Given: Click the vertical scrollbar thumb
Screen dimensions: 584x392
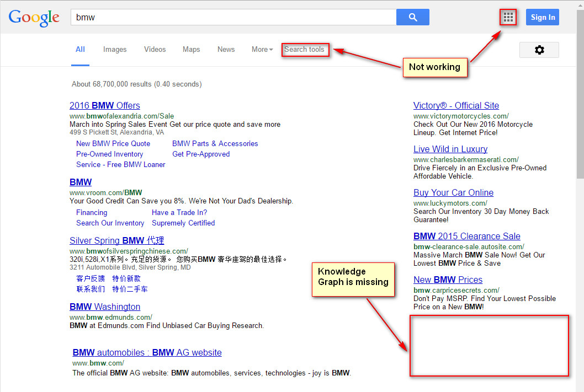Looking at the screenshot, I should (580, 93).
